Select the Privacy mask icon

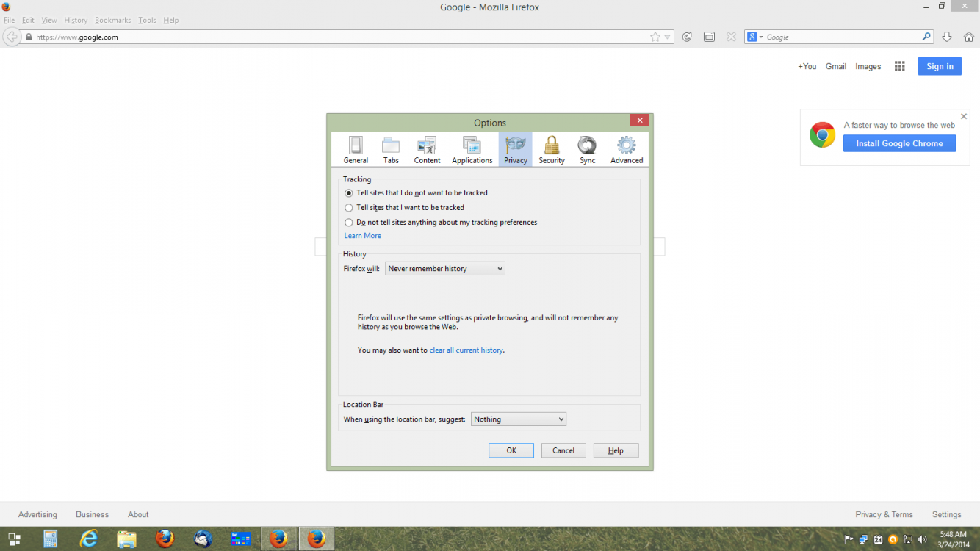click(516, 145)
